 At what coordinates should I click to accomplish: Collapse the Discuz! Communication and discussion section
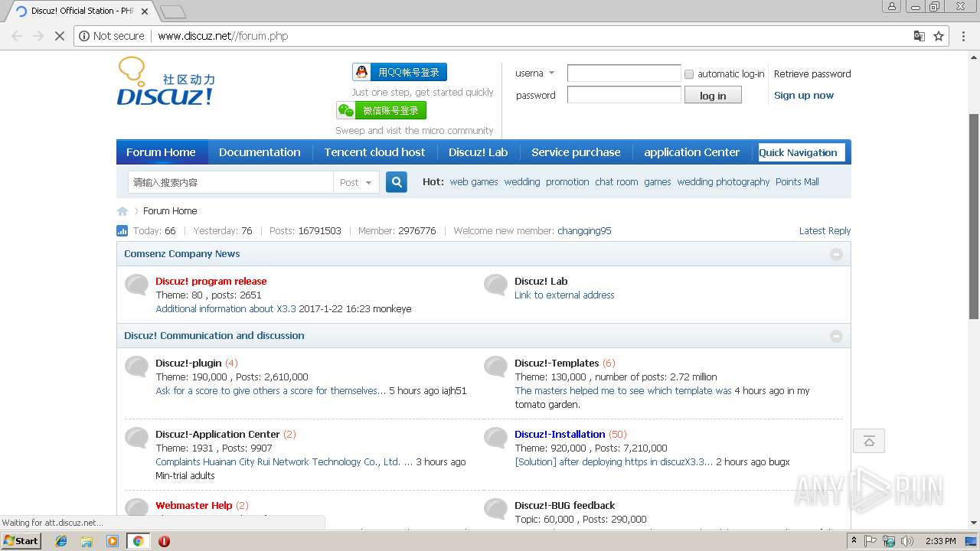(x=836, y=336)
